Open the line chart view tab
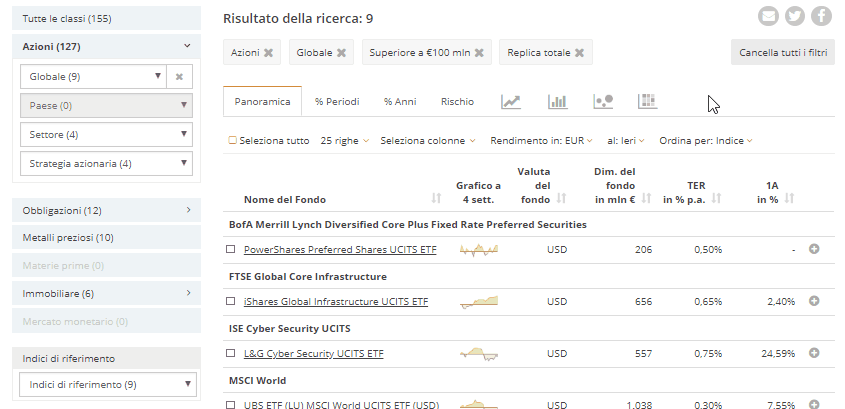The height and width of the screenshot is (409, 845). click(511, 101)
